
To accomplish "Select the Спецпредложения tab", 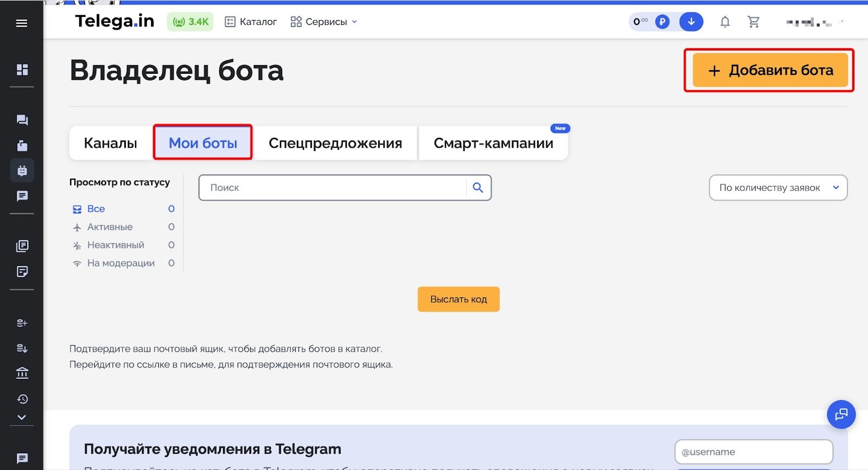I will (x=335, y=143).
